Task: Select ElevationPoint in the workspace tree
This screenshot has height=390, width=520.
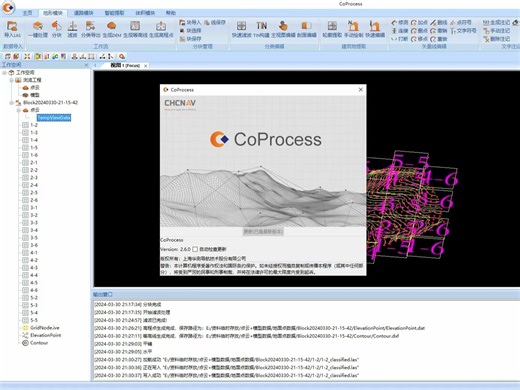Action: coord(46,335)
